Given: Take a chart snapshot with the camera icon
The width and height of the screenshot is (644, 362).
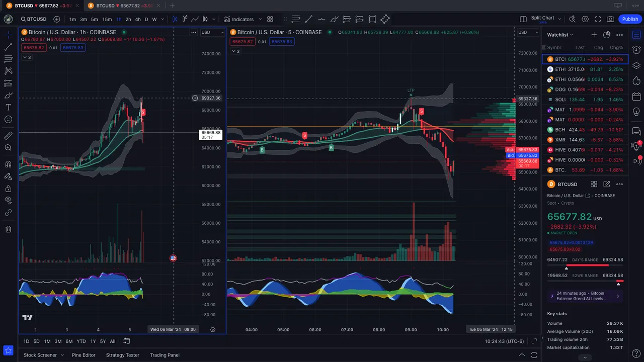Looking at the screenshot, I should 610,19.
